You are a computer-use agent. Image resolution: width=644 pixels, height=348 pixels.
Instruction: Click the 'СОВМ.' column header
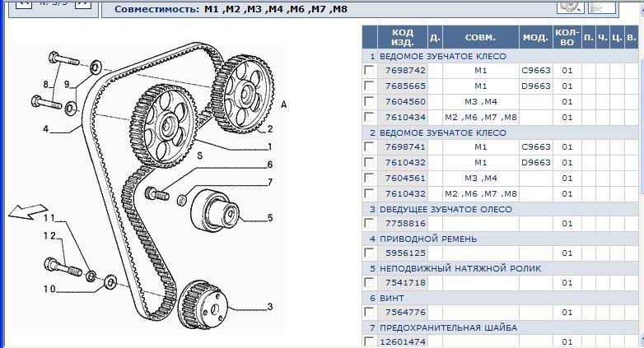point(481,38)
